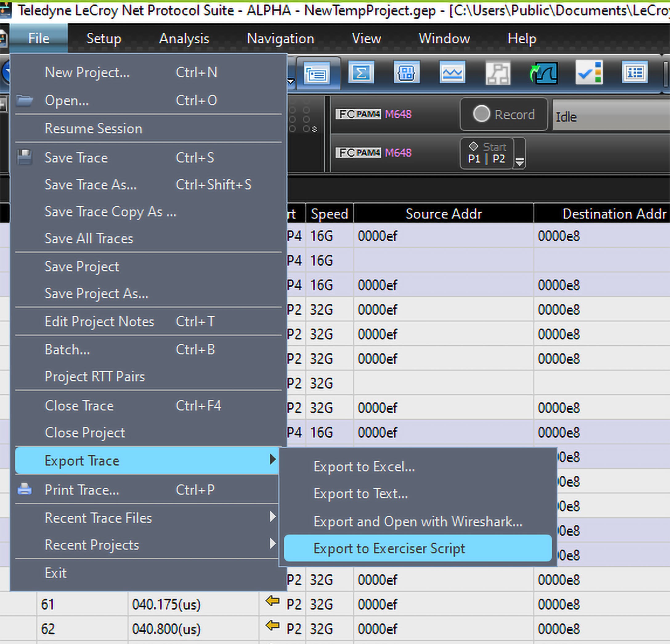Click the Record button
670x644 pixels.
point(504,114)
